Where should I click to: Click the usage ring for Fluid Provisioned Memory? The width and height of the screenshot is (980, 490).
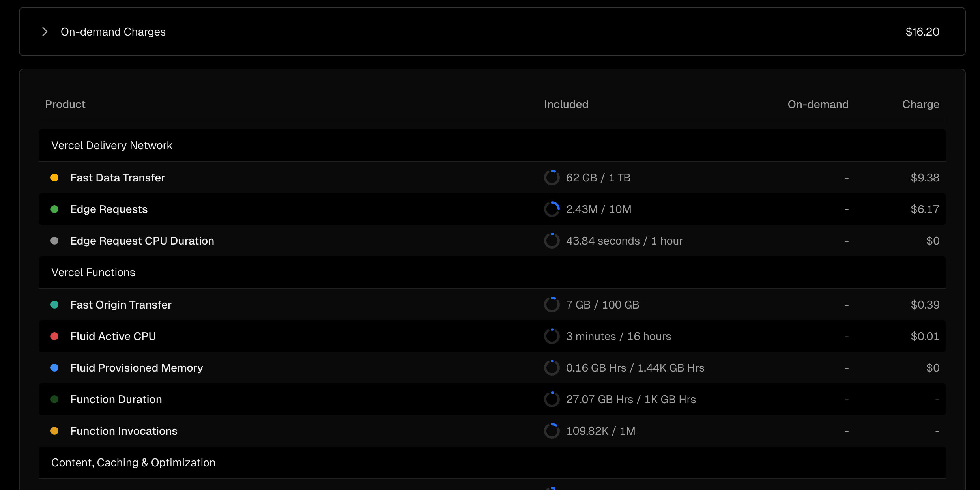[552, 368]
